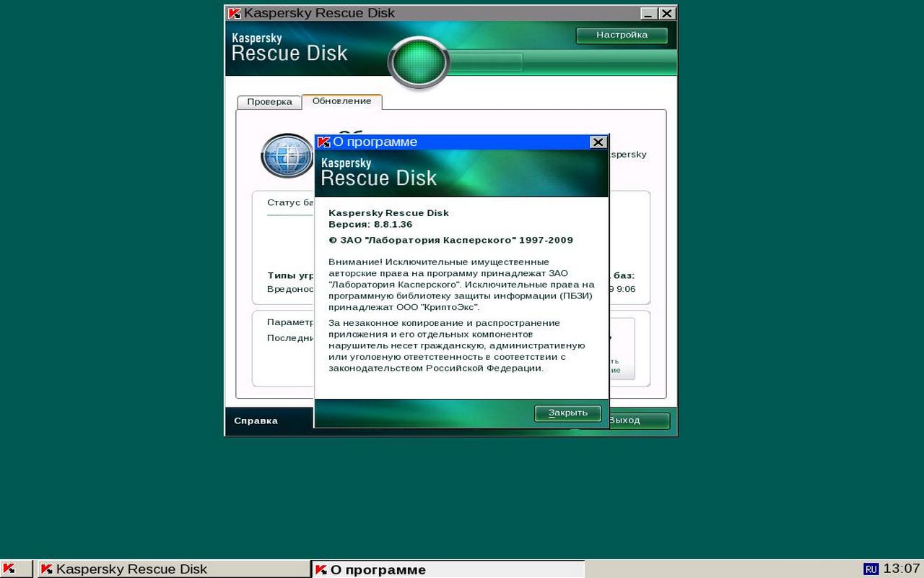Viewport: 924px width, 578px height.
Task: Click the globe update icon
Action: coord(287,155)
